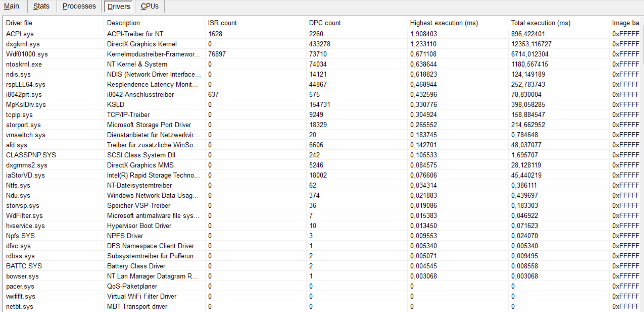
Task: Select the iaStorVD.sys row
Action: point(25,175)
